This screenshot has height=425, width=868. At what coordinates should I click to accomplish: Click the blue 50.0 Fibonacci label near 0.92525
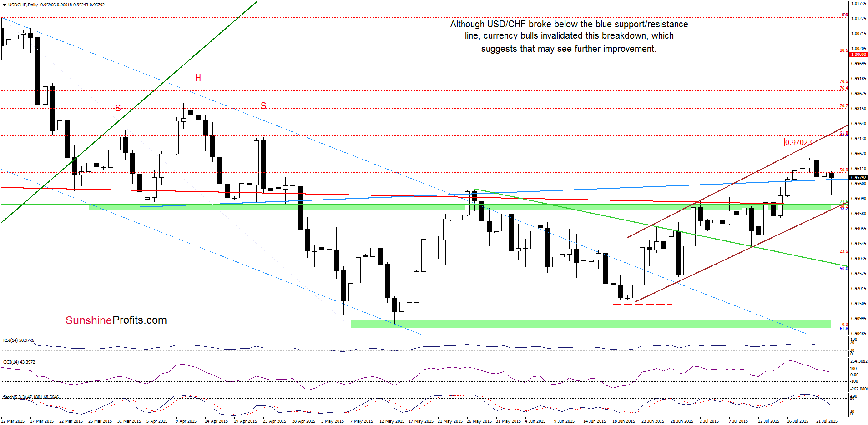pyautogui.click(x=844, y=269)
